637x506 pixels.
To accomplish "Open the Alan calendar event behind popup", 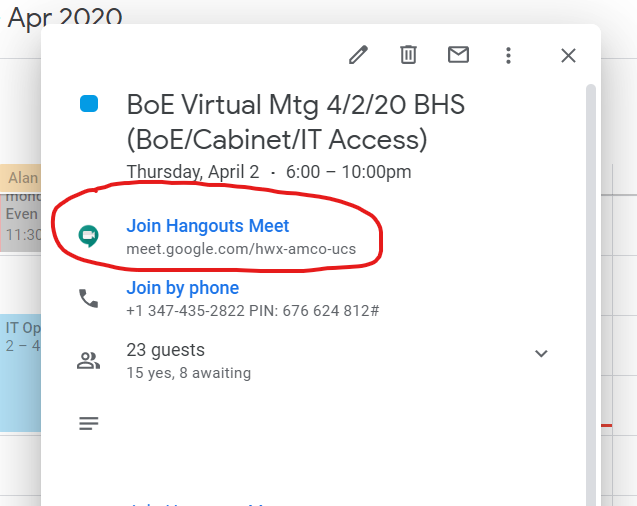I will (20, 178).
